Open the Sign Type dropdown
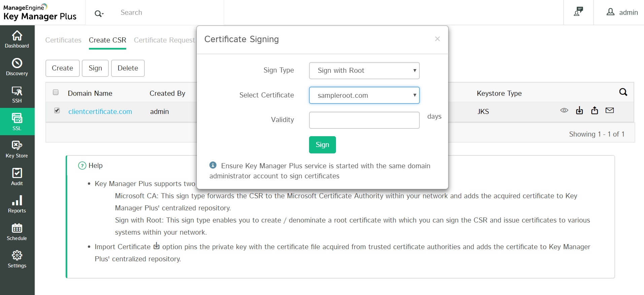The height and width of the screenshot is (295, 644). (364, 70)
